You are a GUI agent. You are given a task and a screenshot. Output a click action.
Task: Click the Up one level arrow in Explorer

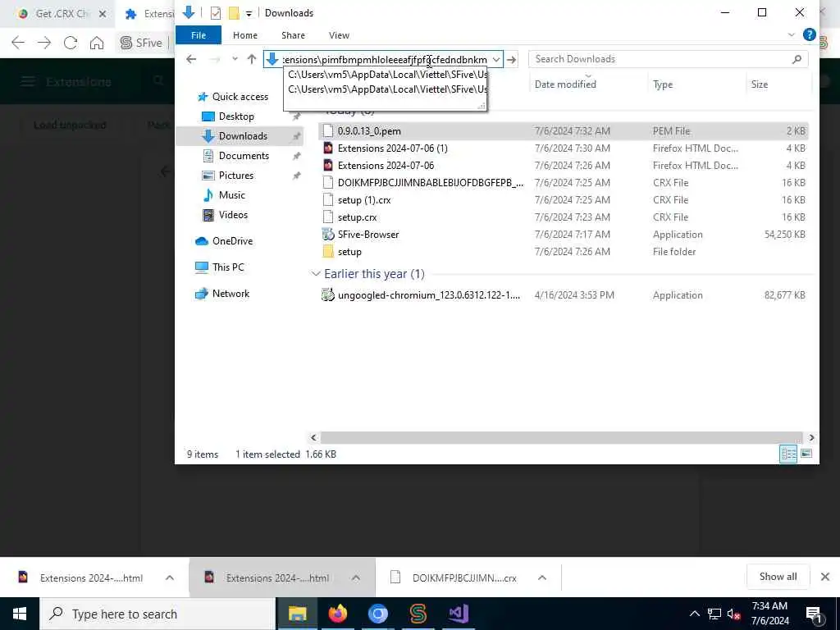(x=251, y=59)
